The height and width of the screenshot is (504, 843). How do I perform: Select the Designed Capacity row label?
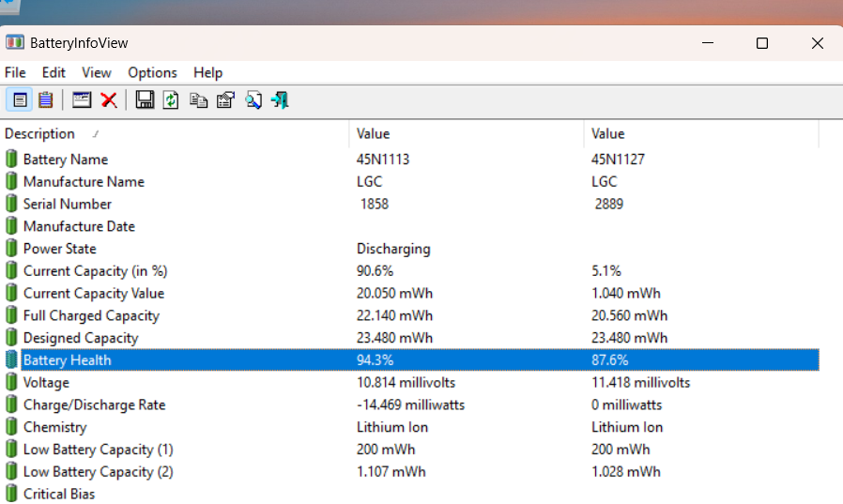click(x=81, y=338)
